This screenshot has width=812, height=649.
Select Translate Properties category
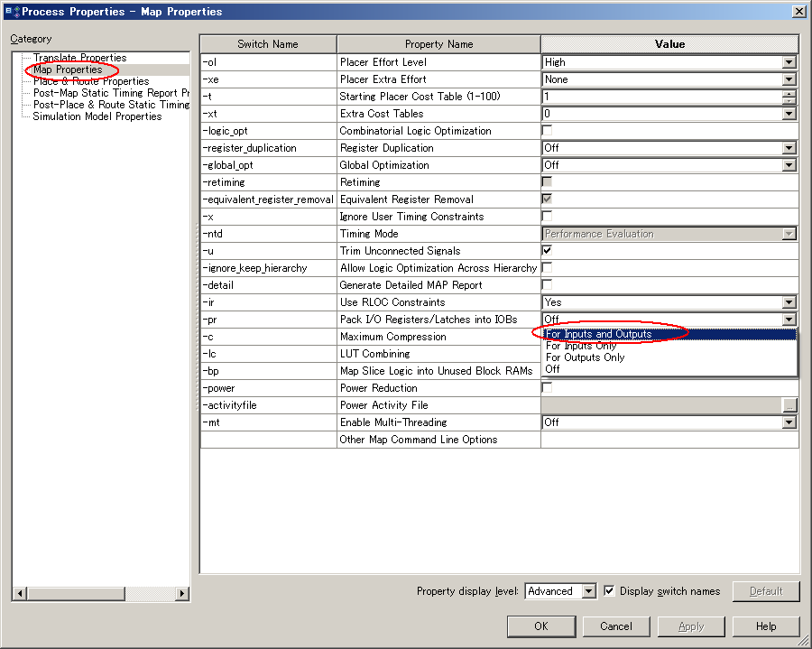point(79,58)
